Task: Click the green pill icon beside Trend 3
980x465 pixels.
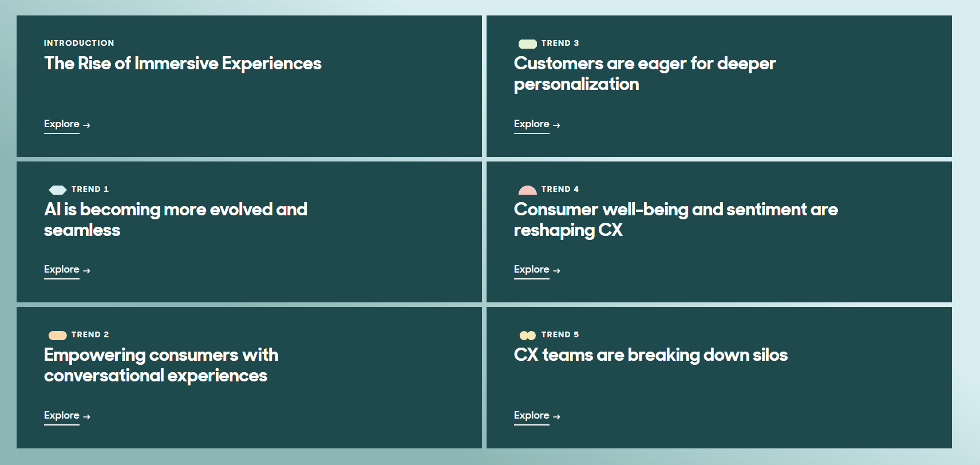Action: pyautogui.click(x=527, y=44)
